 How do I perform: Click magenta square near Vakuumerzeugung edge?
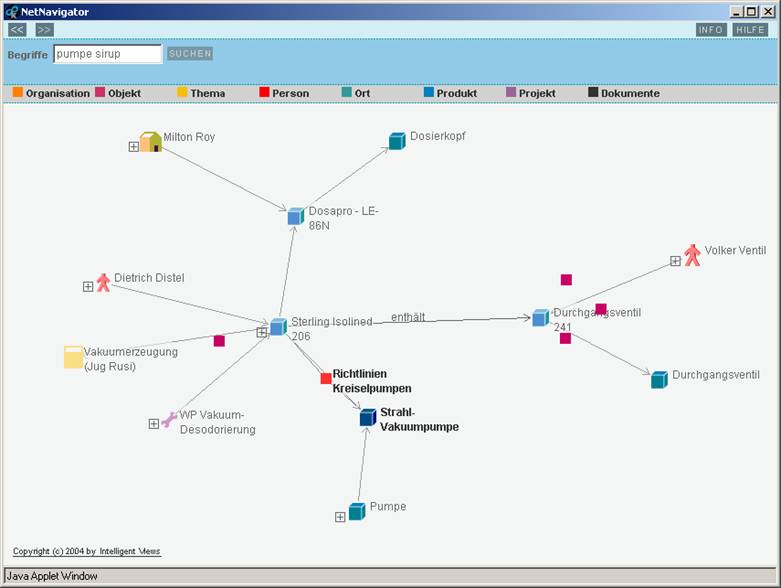pos(219,341)
